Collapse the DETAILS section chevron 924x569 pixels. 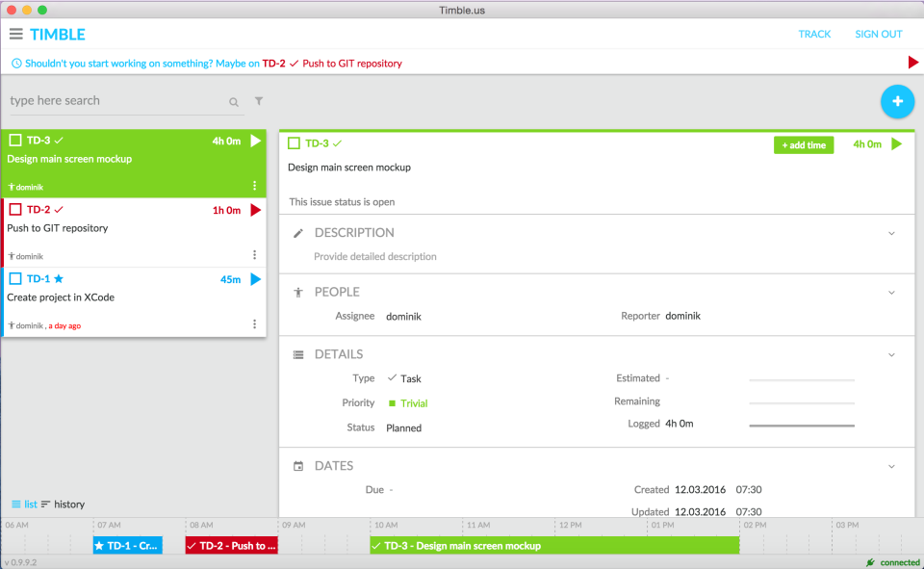(891, 355)
